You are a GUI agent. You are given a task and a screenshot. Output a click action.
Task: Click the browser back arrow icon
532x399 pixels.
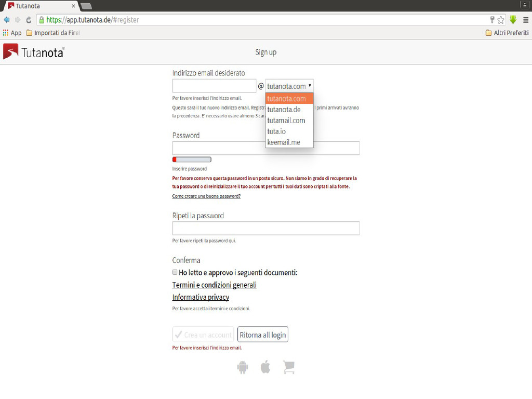6,20
